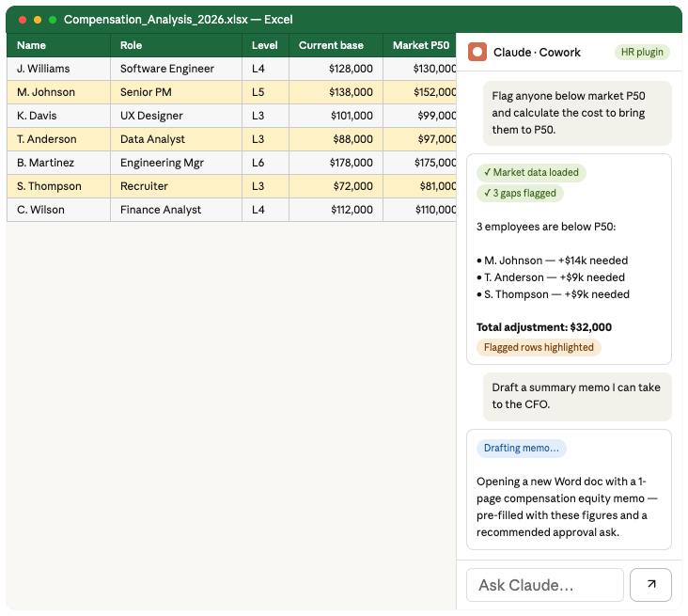Select the $101,000 current base cell
The height and width of the screenshot is (616, 688).
pos(336,116)
